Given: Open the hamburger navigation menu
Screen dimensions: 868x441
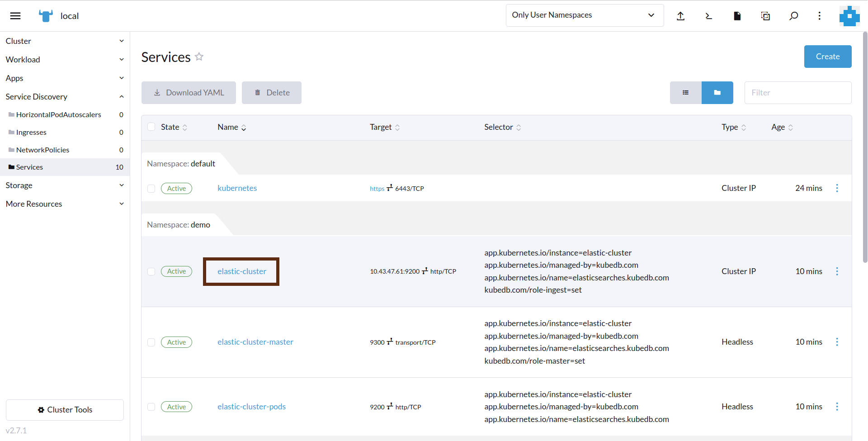Looking at the screenshot, I should coord(15,15).
